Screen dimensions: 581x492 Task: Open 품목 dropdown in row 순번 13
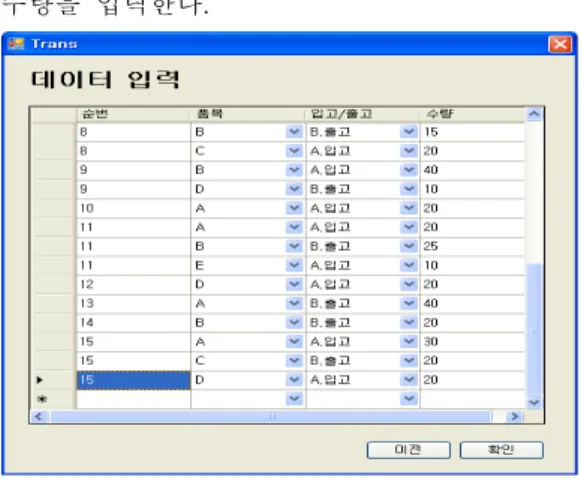294,303
